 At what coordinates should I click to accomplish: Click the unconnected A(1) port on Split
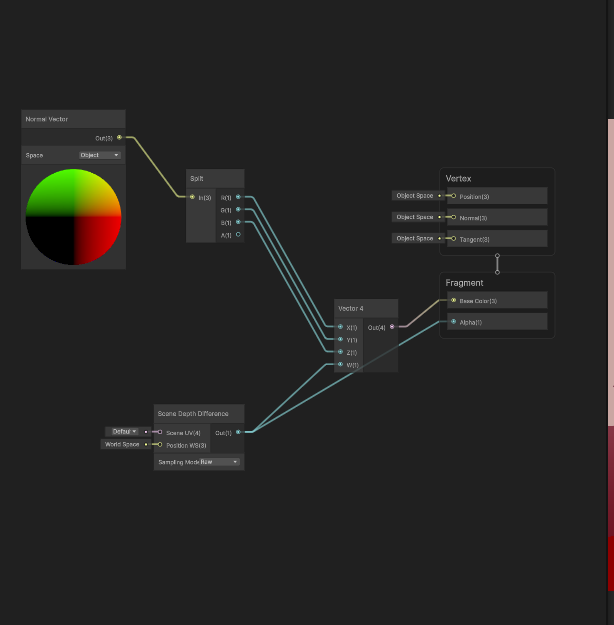click(238, 235)
